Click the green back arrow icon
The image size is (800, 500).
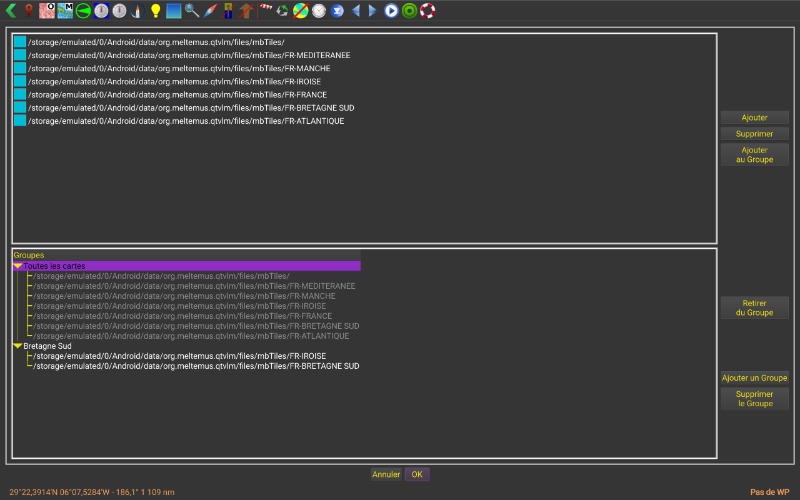pos(11,11)
